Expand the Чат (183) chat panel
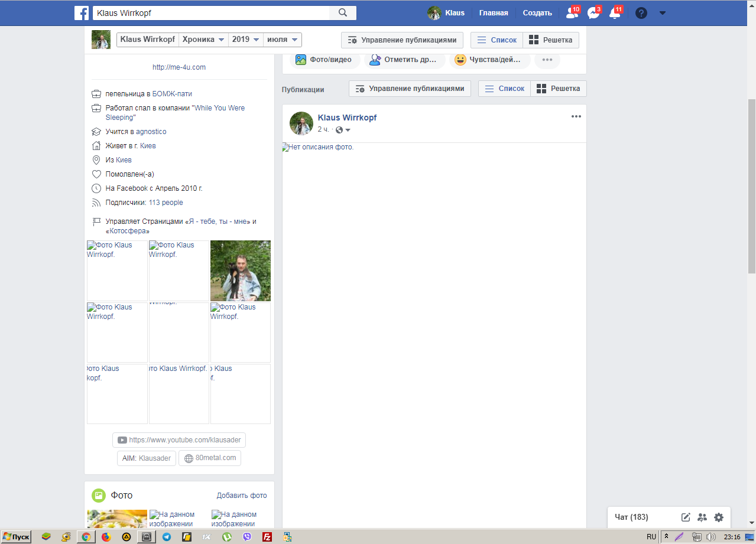This screenshot has width=756, height=544. 631,517
